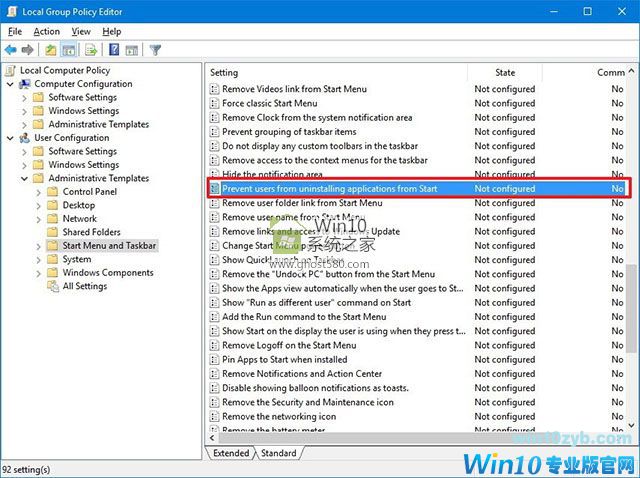640x478 pixels.
Task: Click the Control Panel folder icon
Action: tap(52, 192)
